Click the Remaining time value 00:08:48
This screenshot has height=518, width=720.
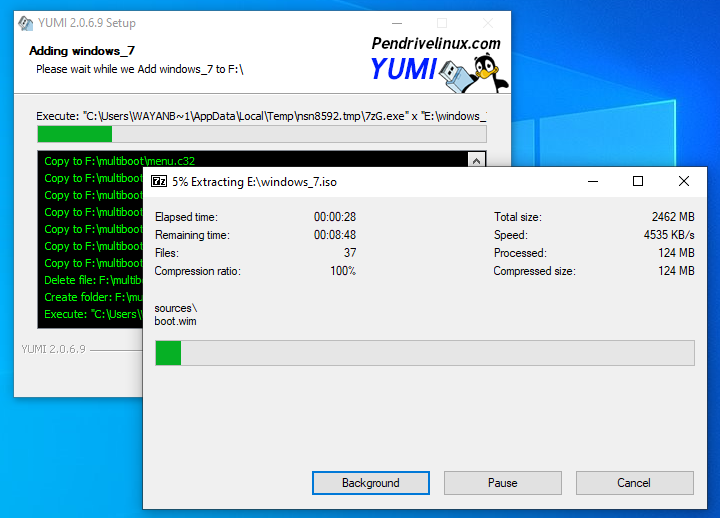pos(335,235)
